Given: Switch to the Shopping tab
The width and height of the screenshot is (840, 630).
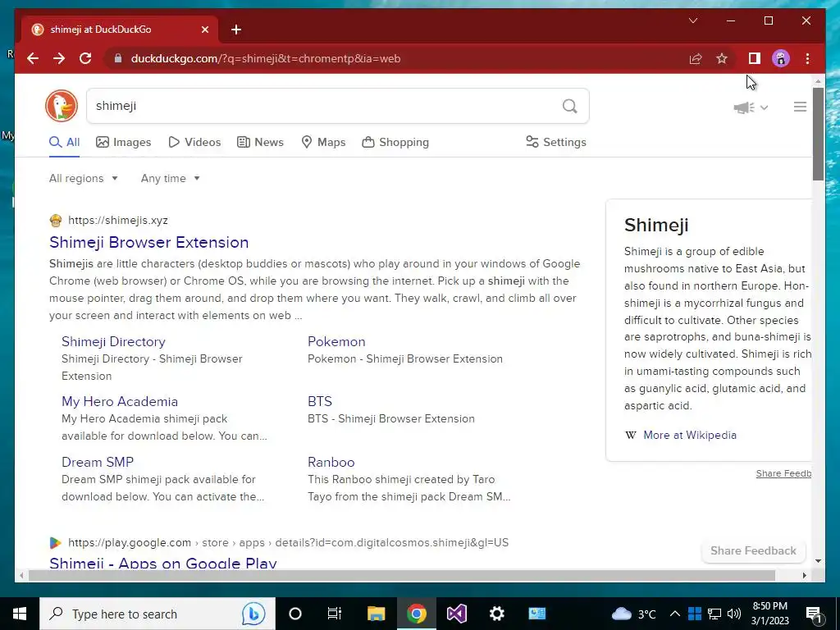Looking at the screenshot, I should coord(396,142).
